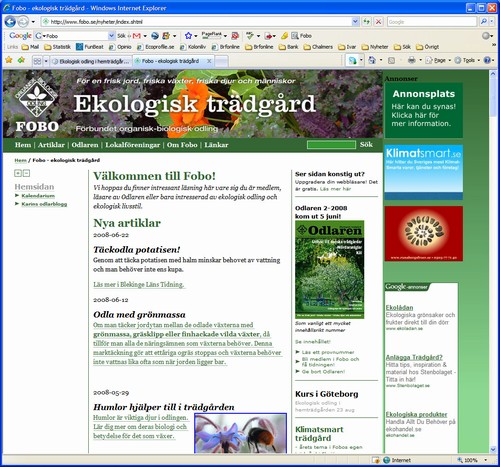Open the Kalendarium sidebar link
The width and height of the screenshot is (500, 467).
click(x=38, y=196)
